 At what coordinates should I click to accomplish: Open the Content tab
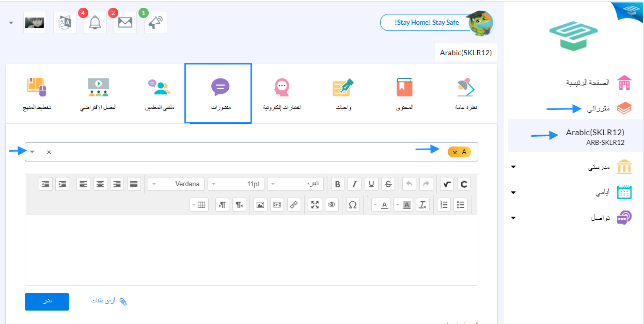pyautogui.click(x=405, y=93)
